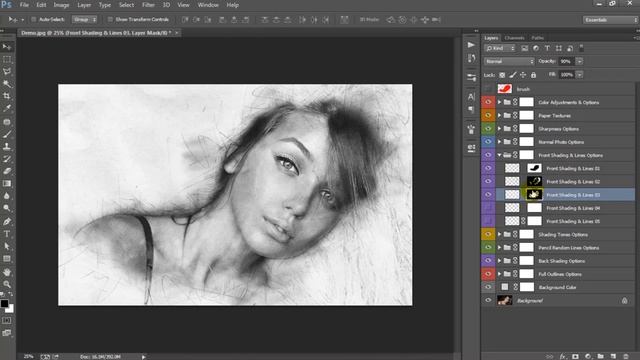The height and width of the screenshot is (360, 640).
Task: Expand Shading Tones Options group
Action: pos(499,234)
